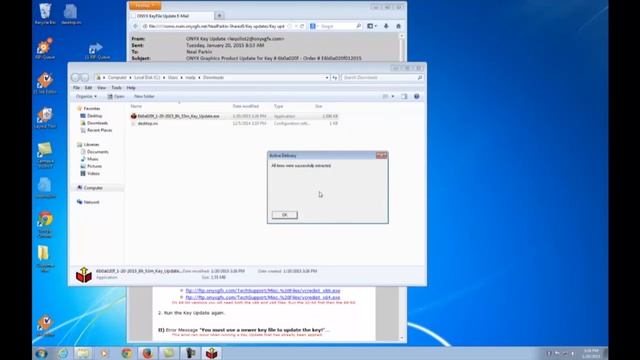Open Internet Explorer from the taskbar

62,353
